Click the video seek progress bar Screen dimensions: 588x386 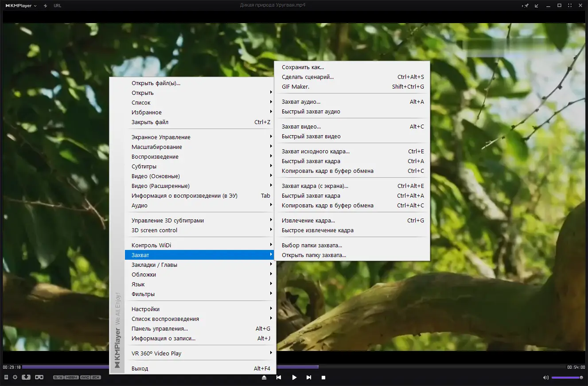point(293,367)
